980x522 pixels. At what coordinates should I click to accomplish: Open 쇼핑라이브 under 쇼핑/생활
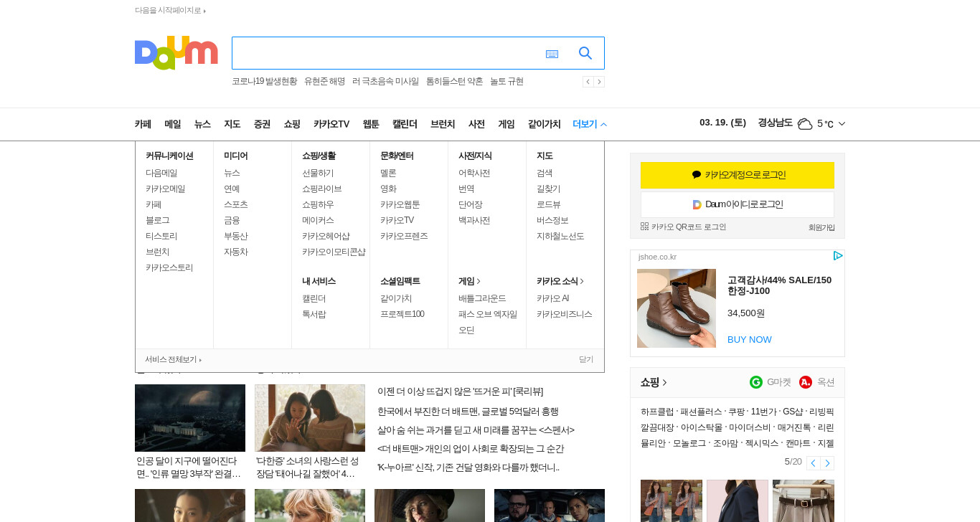(x=322, y=189)
